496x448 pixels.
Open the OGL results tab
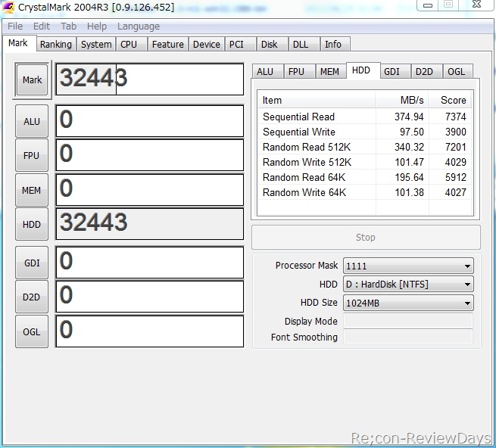(456, 71)
